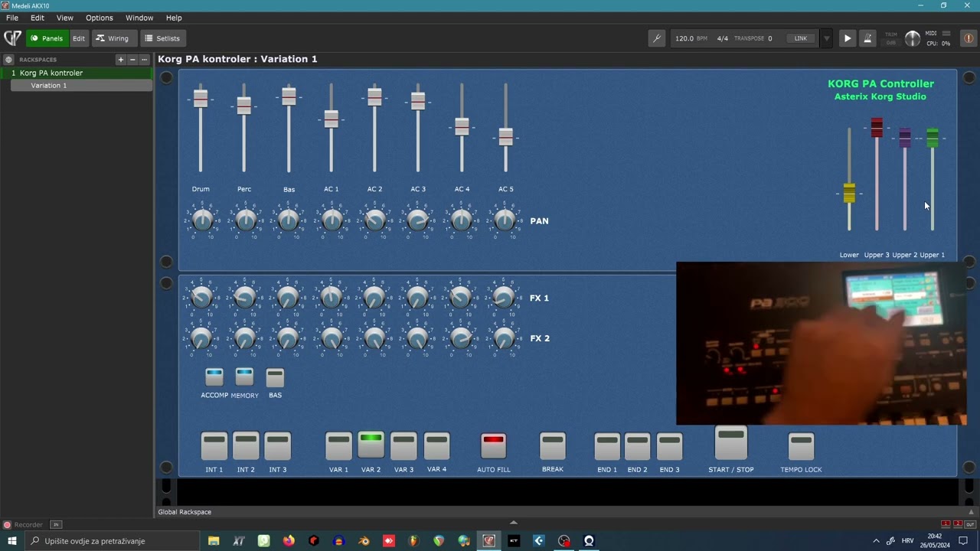Viewport: 980px width, 551px height.
Task: Click the LINK button
Action: [800, 38]
